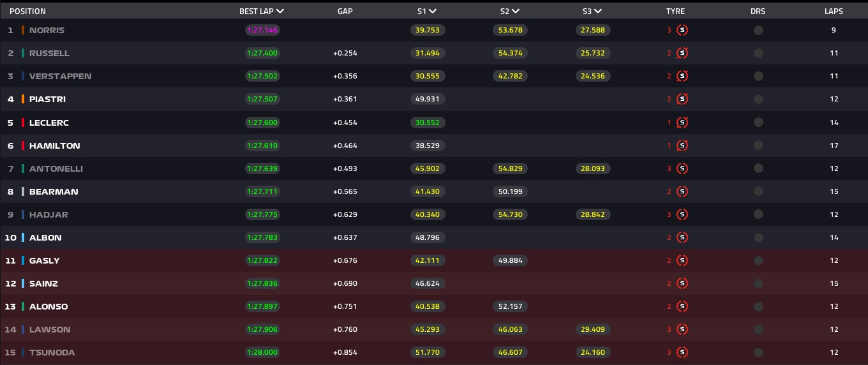The height and width of the screenshot is (365, 868).
Task: Click the GAP column header
Action: (x=345, y=11)
